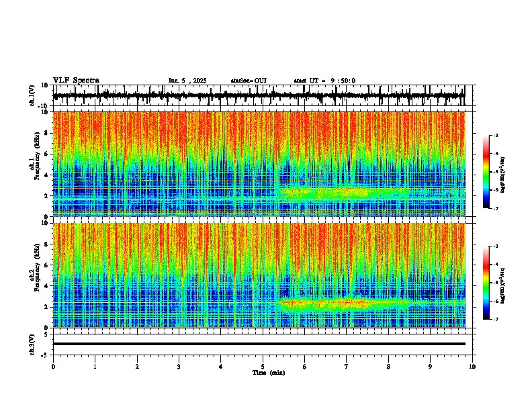532x411 pixels.
Task: Click the time axis tick label "7"
Action: pyautogui.click(x=347, y=367)
